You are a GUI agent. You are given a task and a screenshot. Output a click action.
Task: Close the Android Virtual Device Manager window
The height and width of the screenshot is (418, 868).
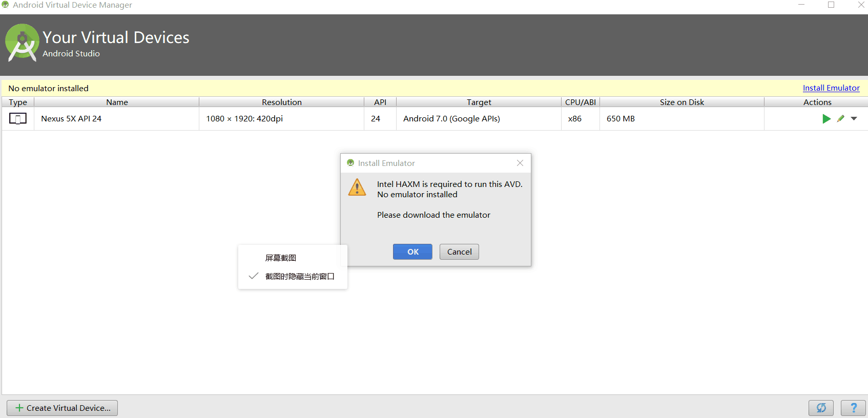pos(861,5)
